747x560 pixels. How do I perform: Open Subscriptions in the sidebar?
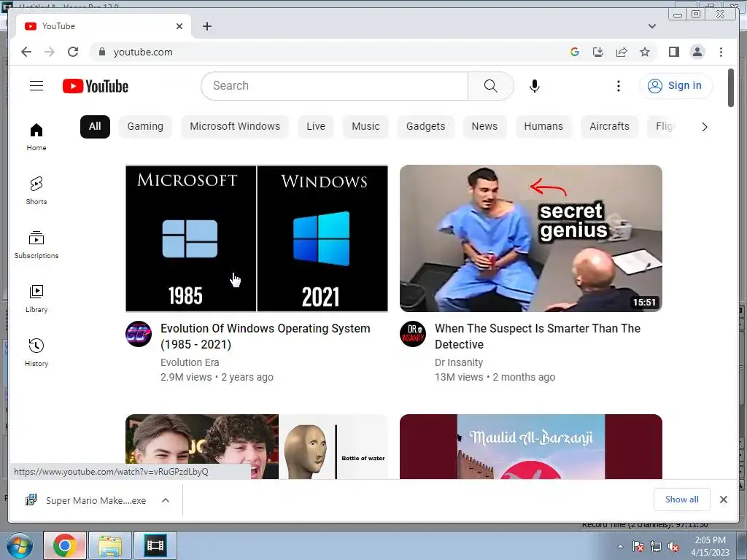click(x=36, y=245)
